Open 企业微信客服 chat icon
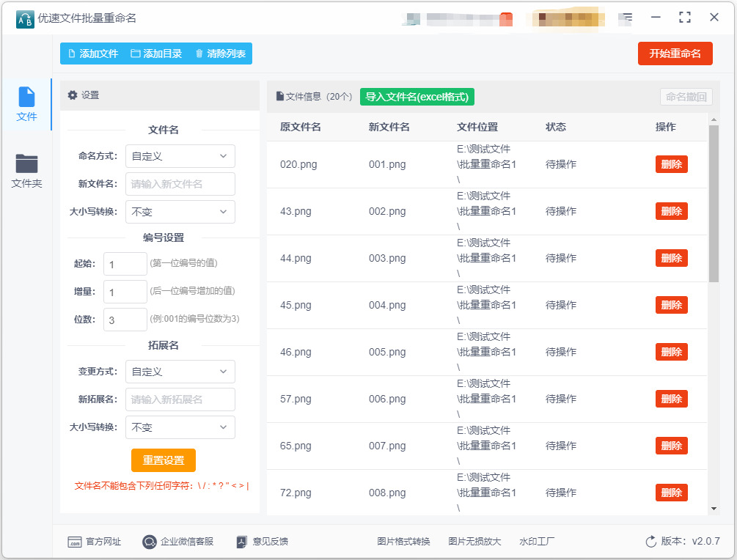 150,542
